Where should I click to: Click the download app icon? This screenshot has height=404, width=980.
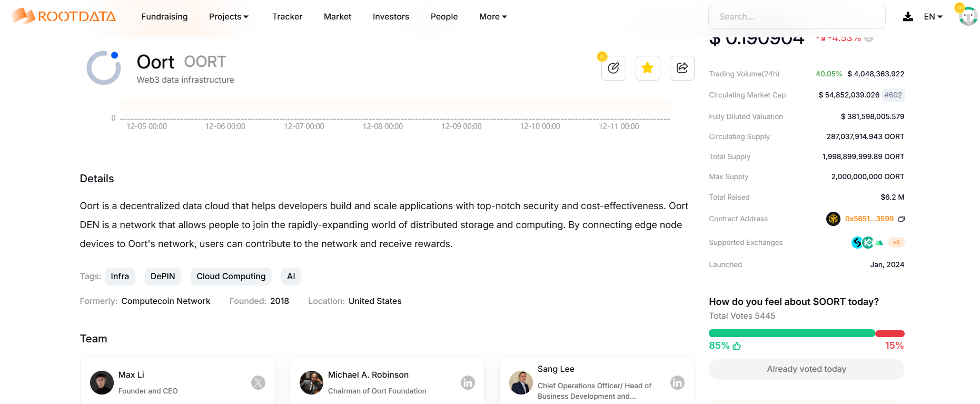pyautogui.click(x=908, y=17)
